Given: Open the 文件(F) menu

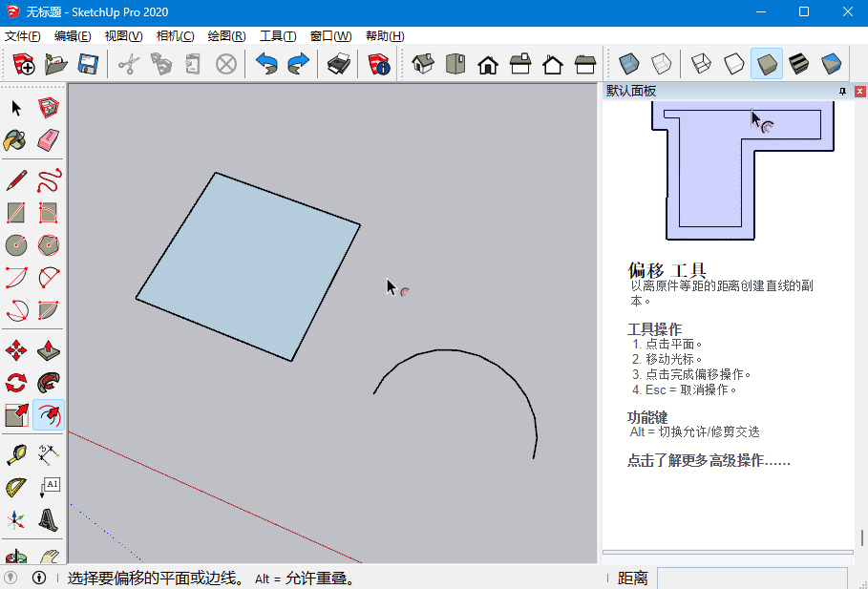Looking at the screenshot, I should (23, 36).
